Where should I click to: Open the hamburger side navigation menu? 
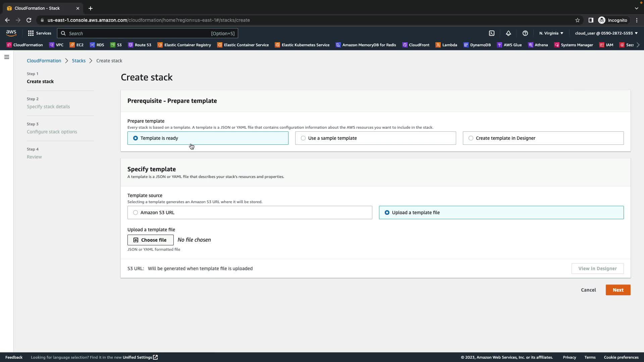[6, 57]
